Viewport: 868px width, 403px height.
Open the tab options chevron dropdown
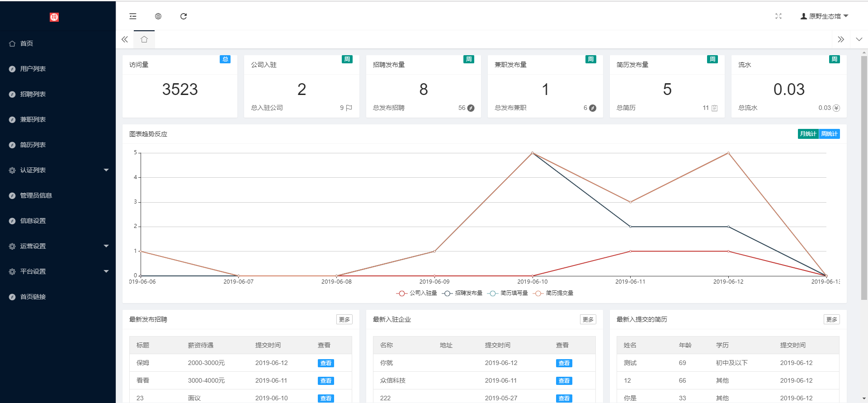click(x=859, y=39)
